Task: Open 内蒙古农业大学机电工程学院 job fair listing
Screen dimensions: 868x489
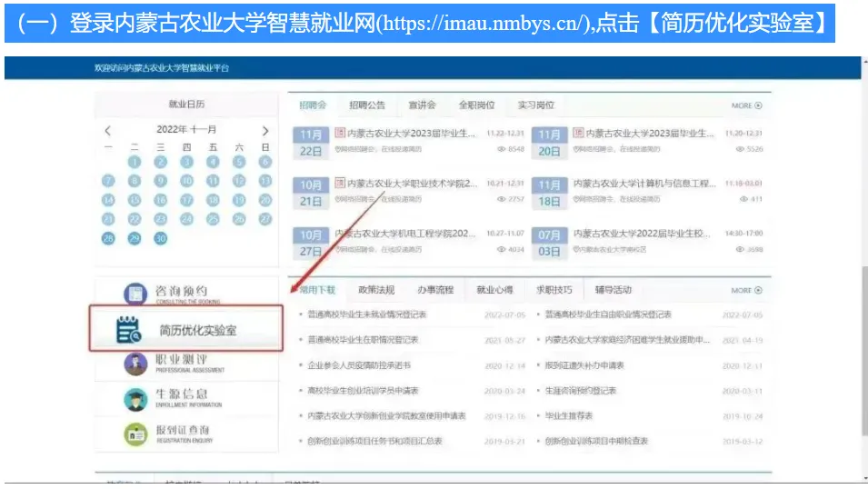Action: pos(405,234)
